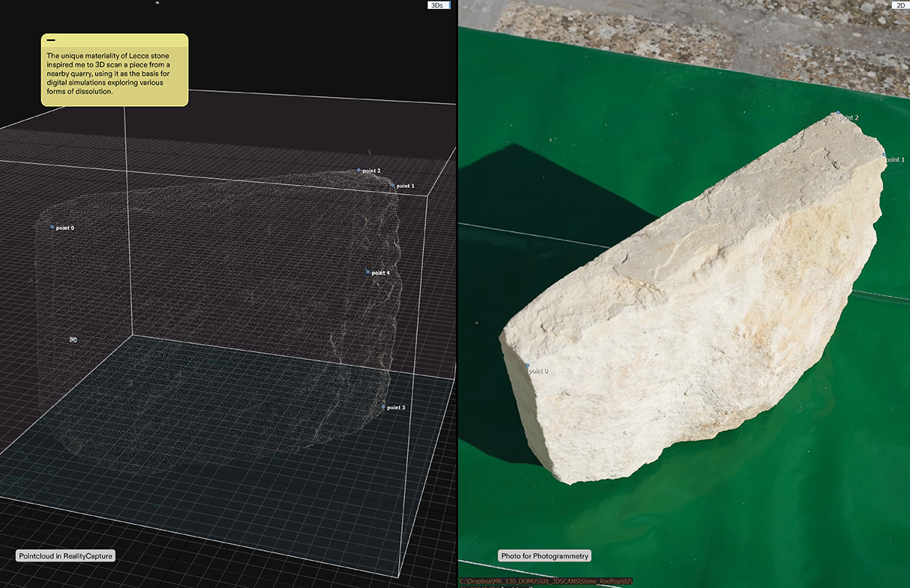Select control point 0 in the pointcloud
Viewport: 910px width, 588px height.
pos(52,227)
